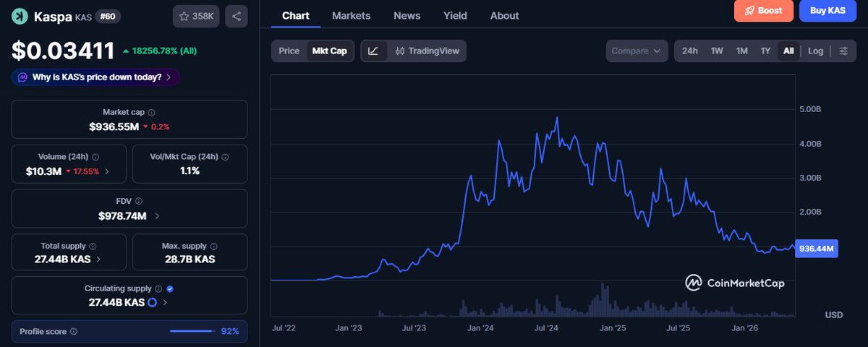Click the 936.44M price label on chart

817,249
